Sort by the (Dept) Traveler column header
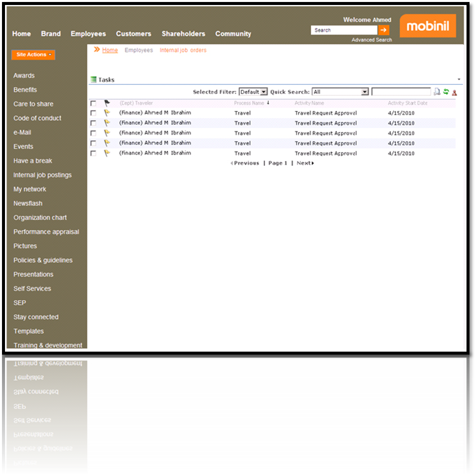This screenshot has height=474, width=476. tap(136, 103)
